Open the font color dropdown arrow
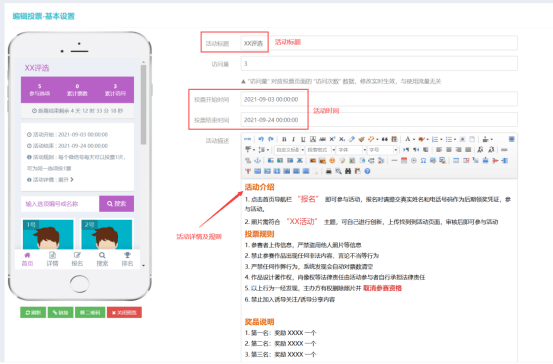553x364 pixels. [x=414, y=139]
